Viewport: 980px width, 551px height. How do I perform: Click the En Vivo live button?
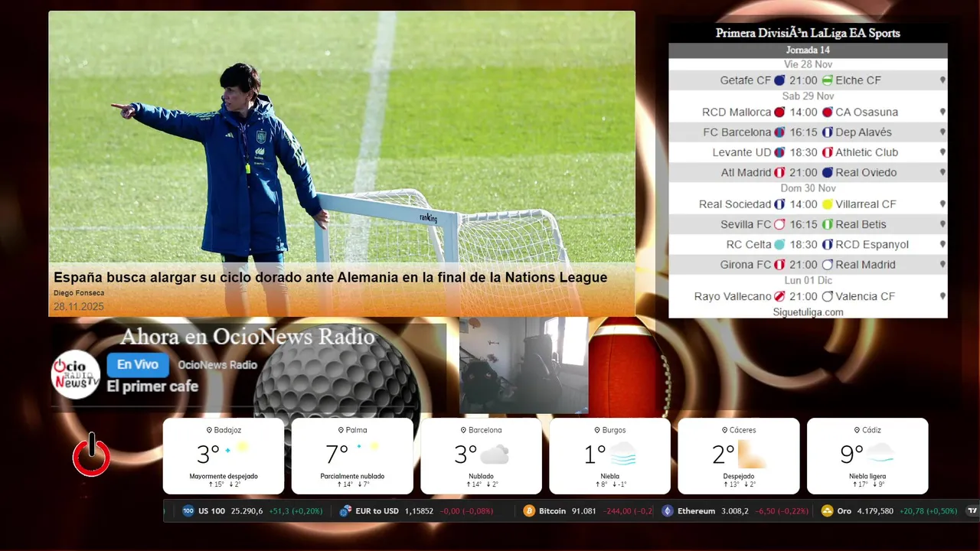[x=138, y=365]
